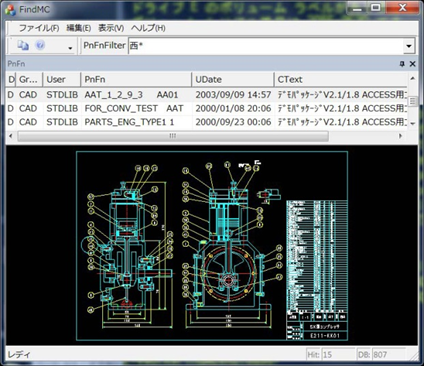Expand the PnFnFilter combo box dropdown
The image size is (424, 366).
(x=409, y=46)
